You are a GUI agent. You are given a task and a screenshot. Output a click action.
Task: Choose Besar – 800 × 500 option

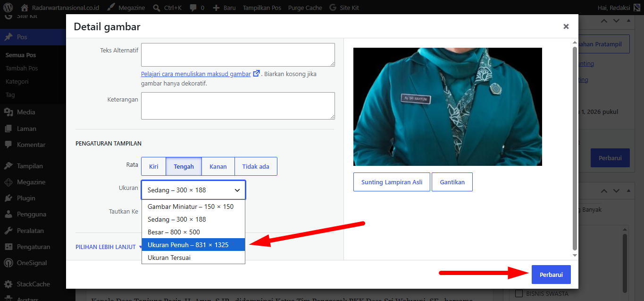tap(193, 232)
